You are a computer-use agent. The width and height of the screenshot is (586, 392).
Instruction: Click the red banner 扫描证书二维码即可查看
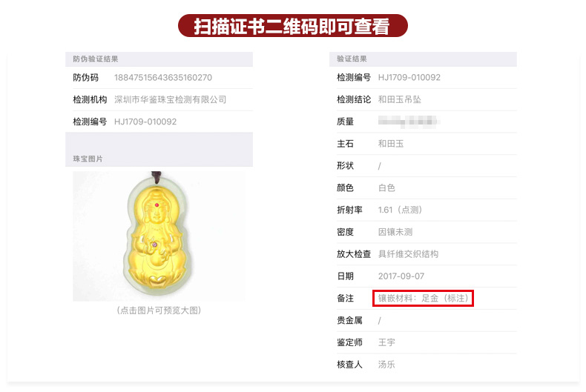click(292, 26)
